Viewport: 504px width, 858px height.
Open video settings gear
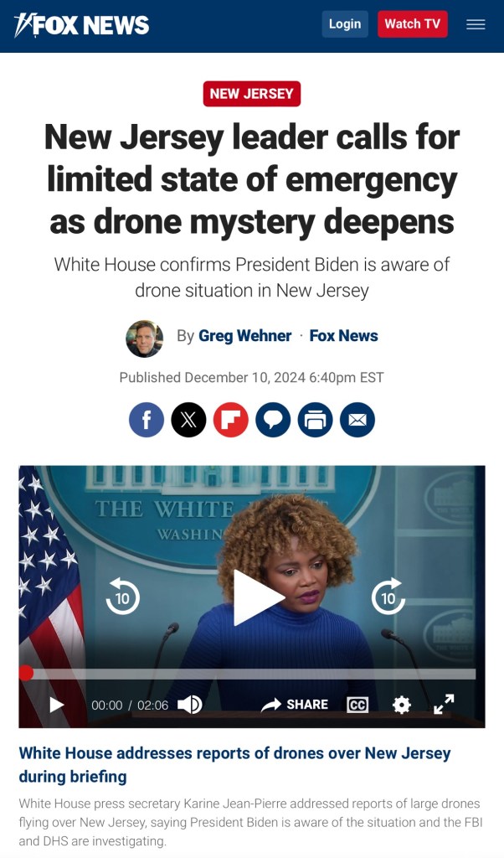[x=402, y=705]
